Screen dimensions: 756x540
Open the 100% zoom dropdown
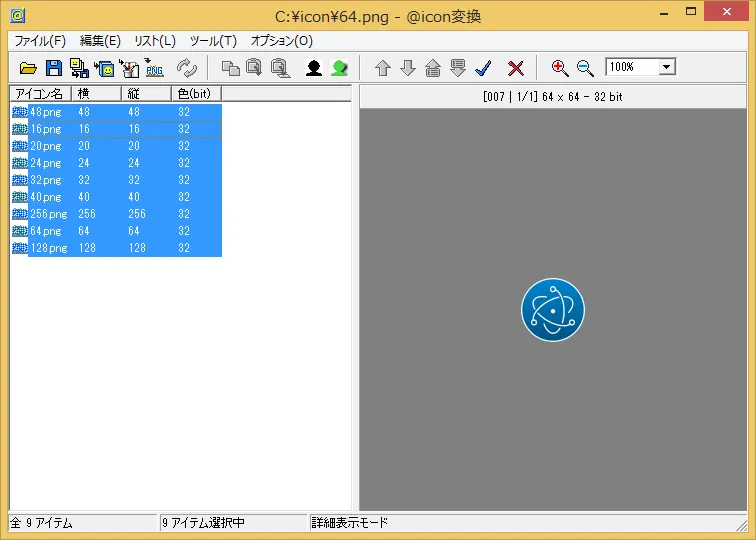667,67
